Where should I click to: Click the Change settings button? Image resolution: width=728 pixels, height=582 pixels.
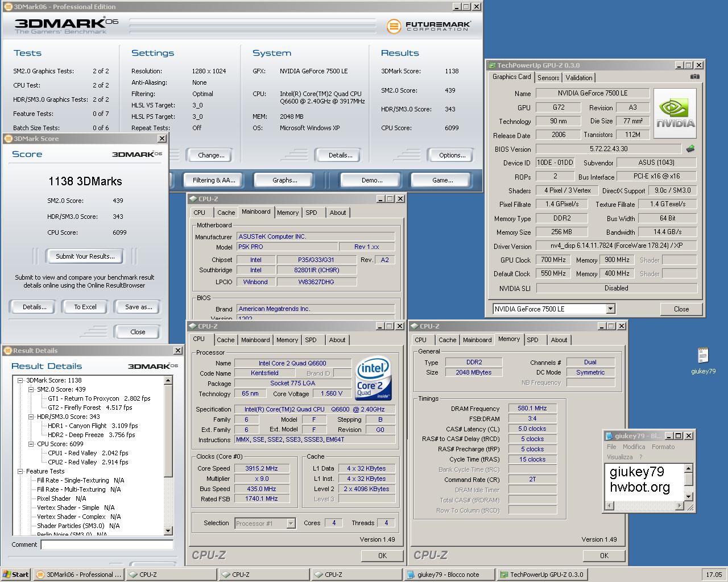click(x=211, y=155)
